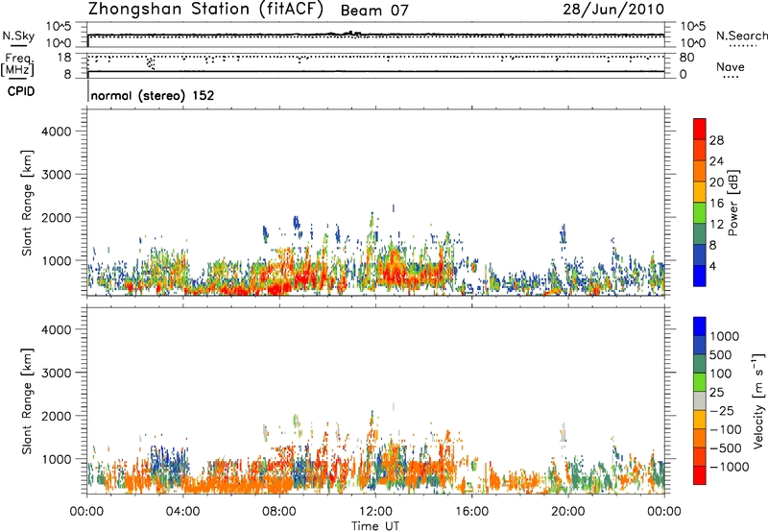
Task: Click the date '28/Jun/2010'
Action: coord(613,10)
